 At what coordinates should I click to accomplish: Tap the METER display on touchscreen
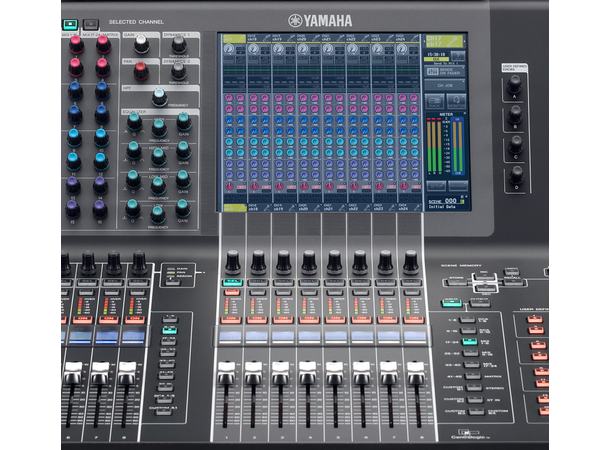[446, 144]
